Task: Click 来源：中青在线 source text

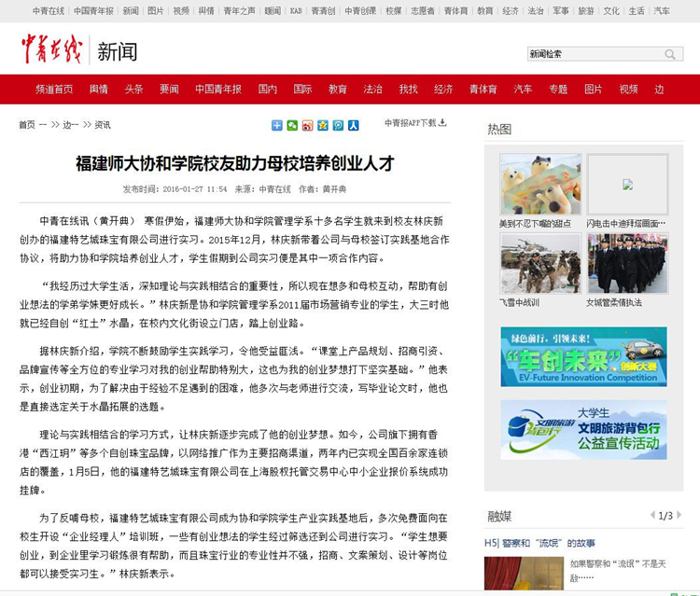Action: tap(263, 189)
